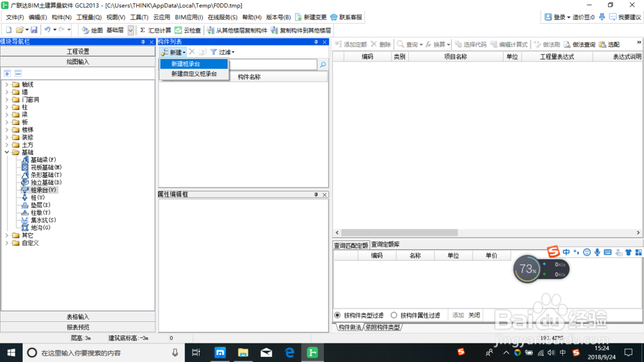Click the delete X icon in 构件列表 toolbar
Screen dimensions: 644x362
(192, 52)
